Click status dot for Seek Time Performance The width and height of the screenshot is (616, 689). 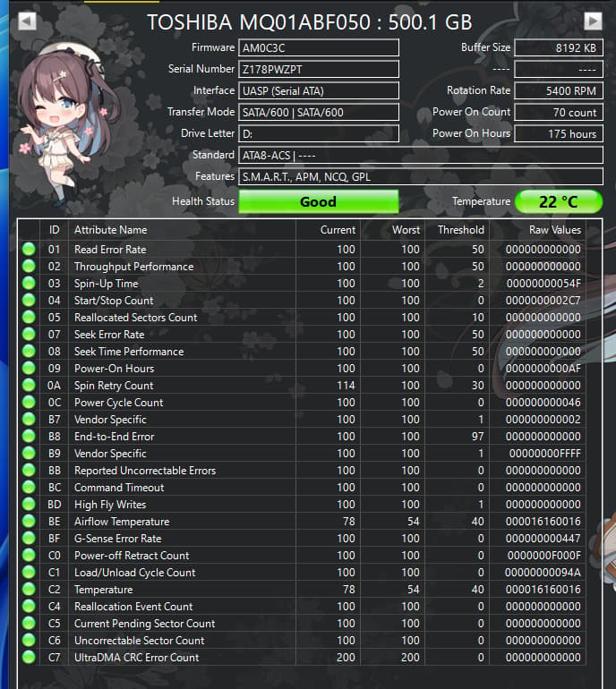coord(29,351)
